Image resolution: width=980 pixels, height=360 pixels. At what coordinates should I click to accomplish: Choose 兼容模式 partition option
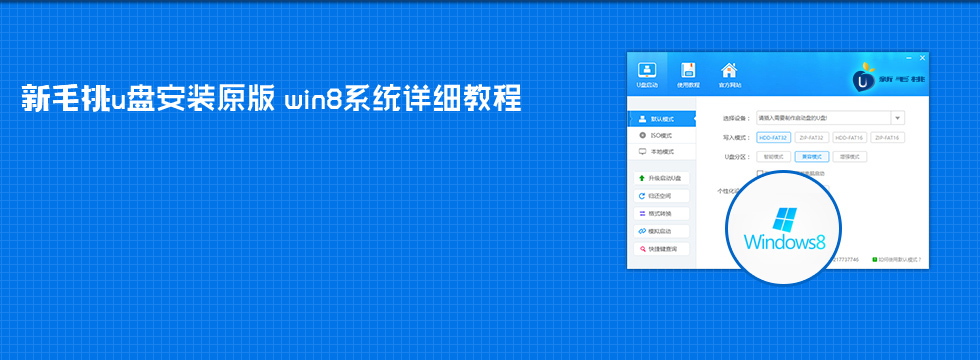pyautogui.click(x=812, y=157)
